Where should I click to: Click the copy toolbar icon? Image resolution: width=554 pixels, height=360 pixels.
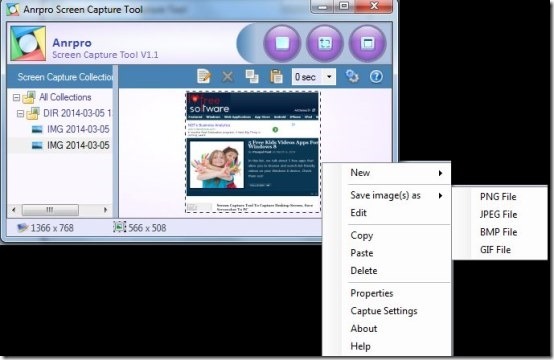click(252, 76)
